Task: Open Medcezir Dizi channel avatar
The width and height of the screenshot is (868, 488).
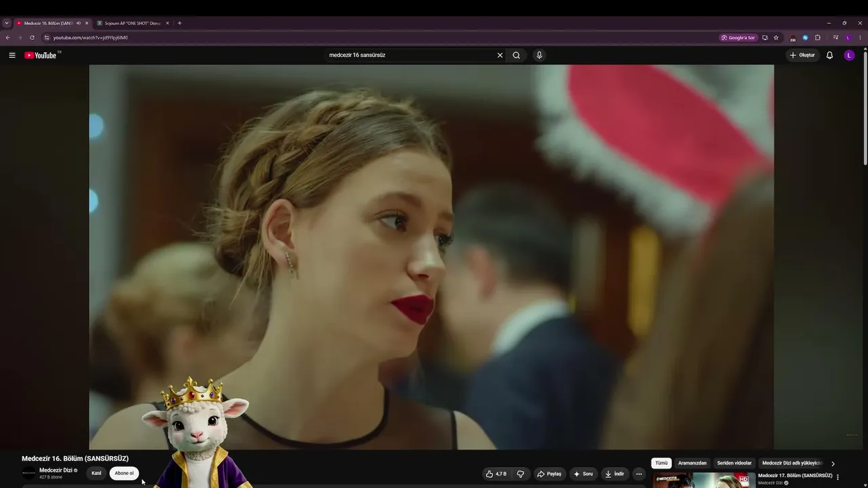Action: [x=28, y=473]
